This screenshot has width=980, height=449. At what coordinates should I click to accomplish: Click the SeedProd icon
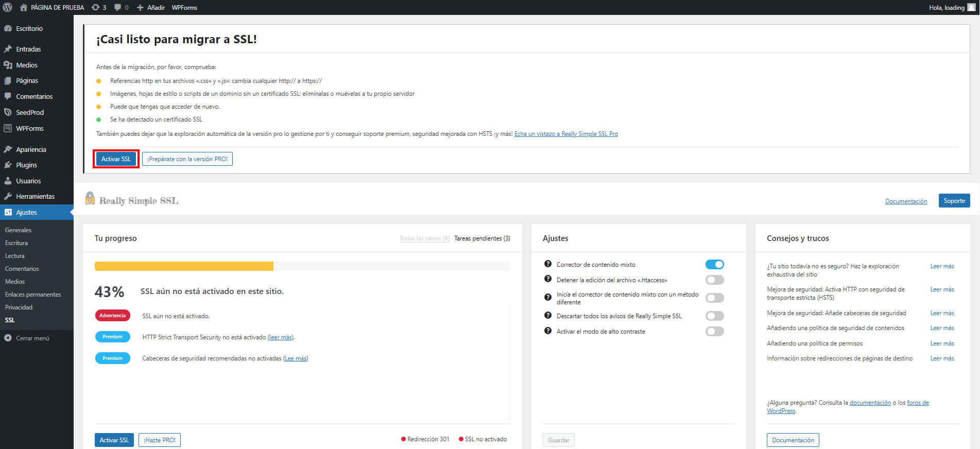pos(8,112)
